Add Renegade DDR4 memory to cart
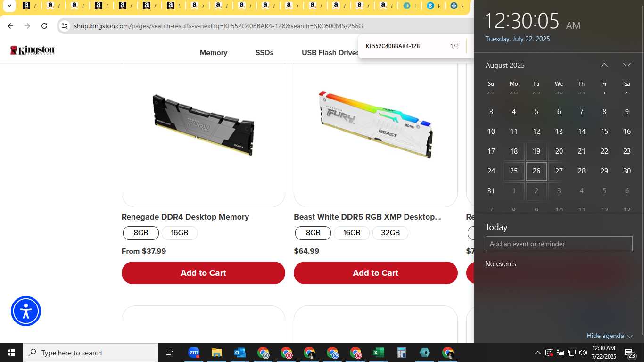 click(203, 273)
